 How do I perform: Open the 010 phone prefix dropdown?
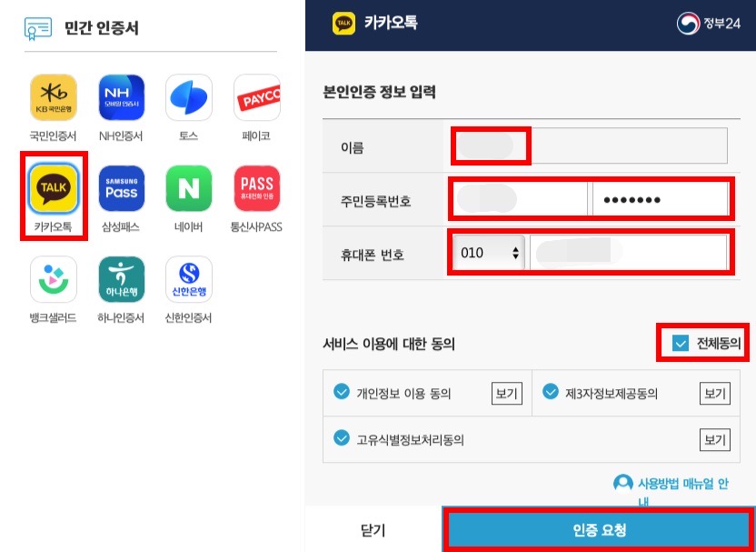(x=489, y=253)
